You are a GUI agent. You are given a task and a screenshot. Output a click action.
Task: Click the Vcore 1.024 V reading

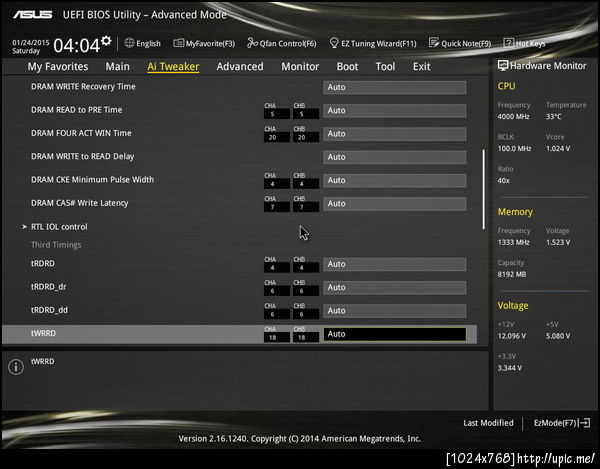(558, 148)
